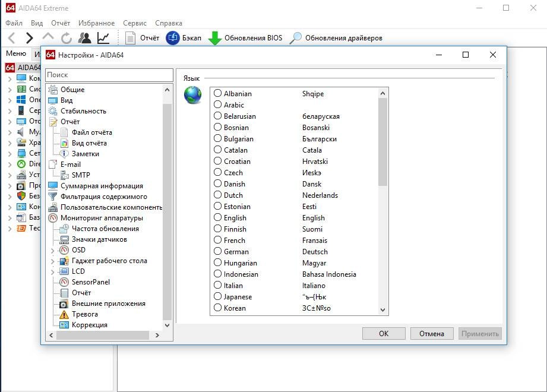This screenshot has width=547, height=392.
Task: Expand the LCD settings node
Action: (53, 271)
